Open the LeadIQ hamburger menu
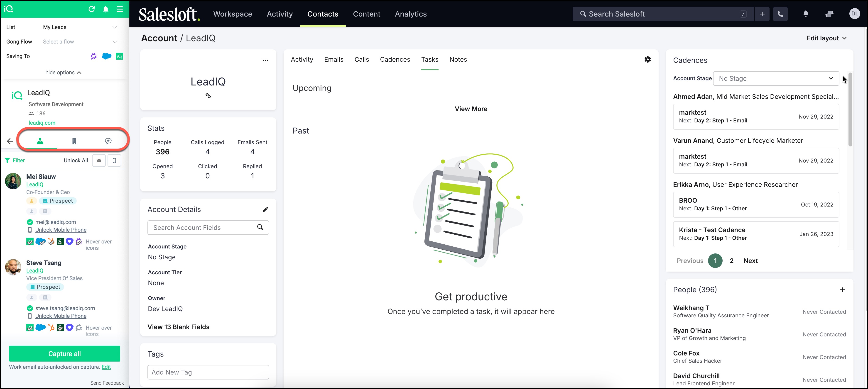Image resolution: width=868 pixels, height=389 pixels. [120, 9]
